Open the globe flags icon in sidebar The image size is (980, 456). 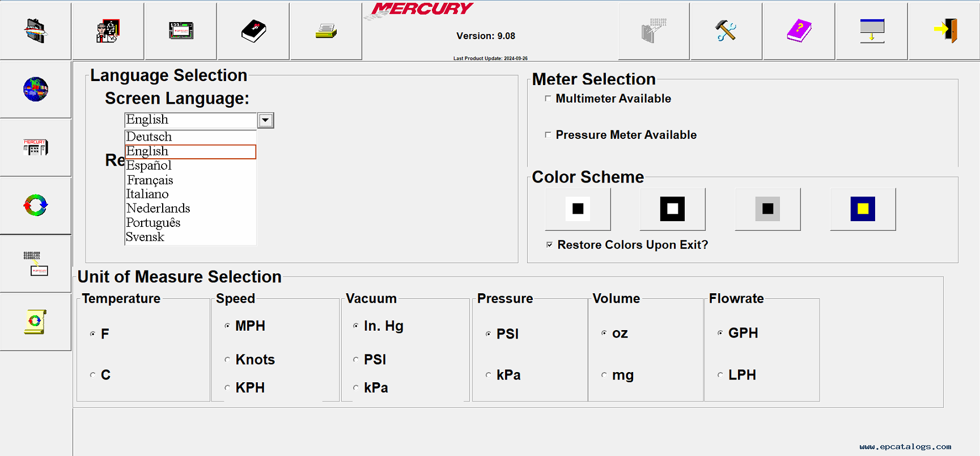(36, 90)
